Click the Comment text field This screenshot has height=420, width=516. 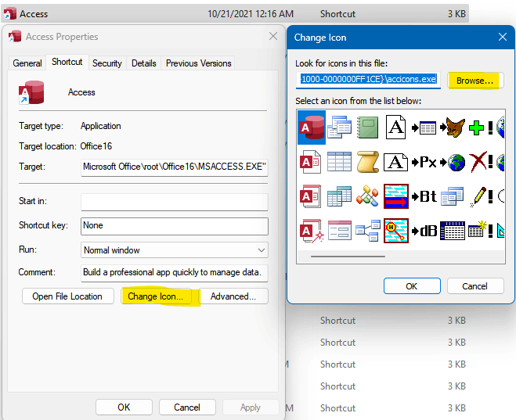point(175,273)
